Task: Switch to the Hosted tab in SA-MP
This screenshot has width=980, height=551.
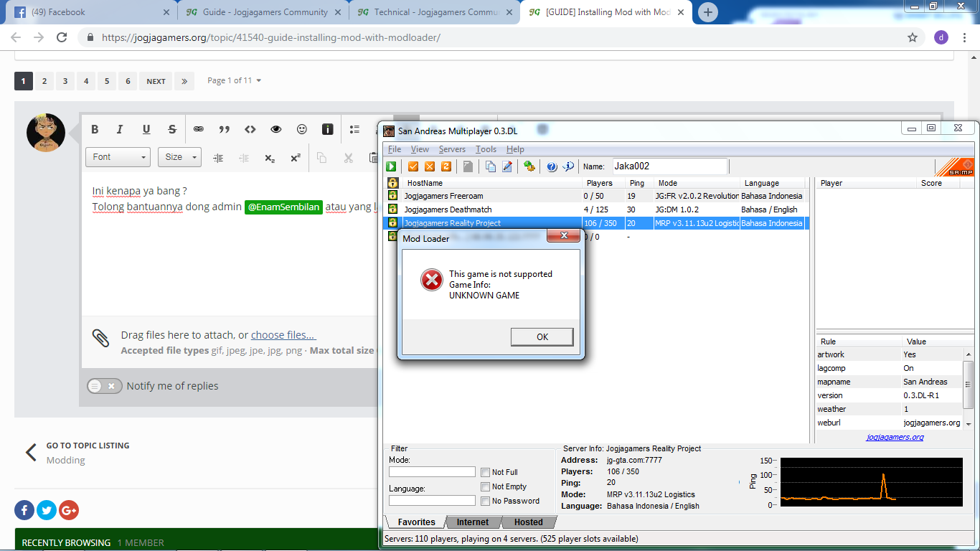Action: click(528, 522)
